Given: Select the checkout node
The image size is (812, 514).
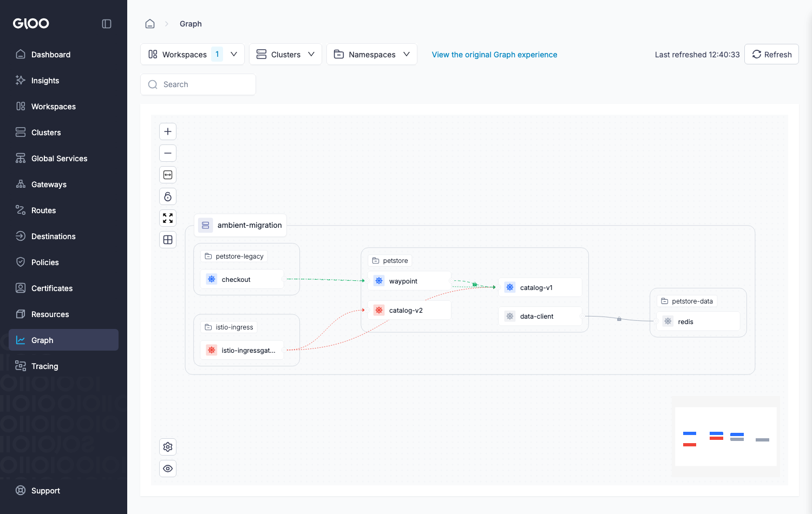Looking at the screenshot, I should click(x=242, y=279).
